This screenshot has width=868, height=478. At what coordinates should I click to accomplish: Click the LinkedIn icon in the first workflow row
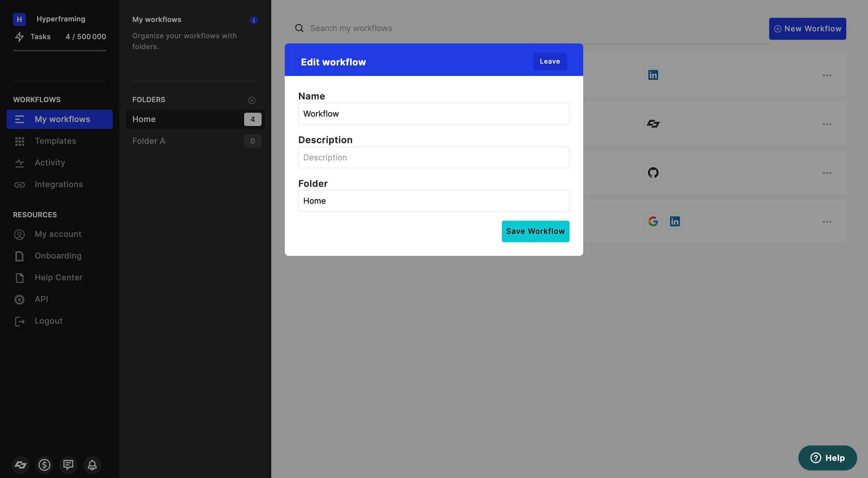[x=653, y=75]
